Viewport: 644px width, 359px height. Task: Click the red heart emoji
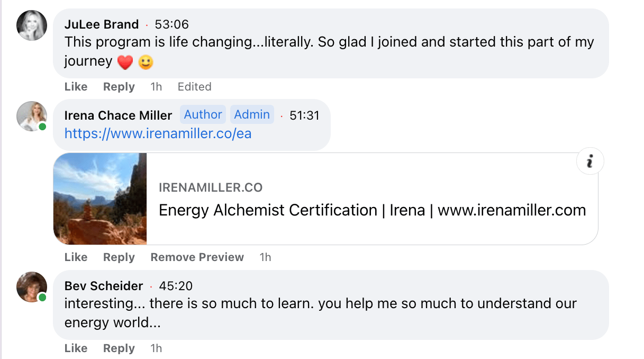pyautogui.click(x=125, y=63)
